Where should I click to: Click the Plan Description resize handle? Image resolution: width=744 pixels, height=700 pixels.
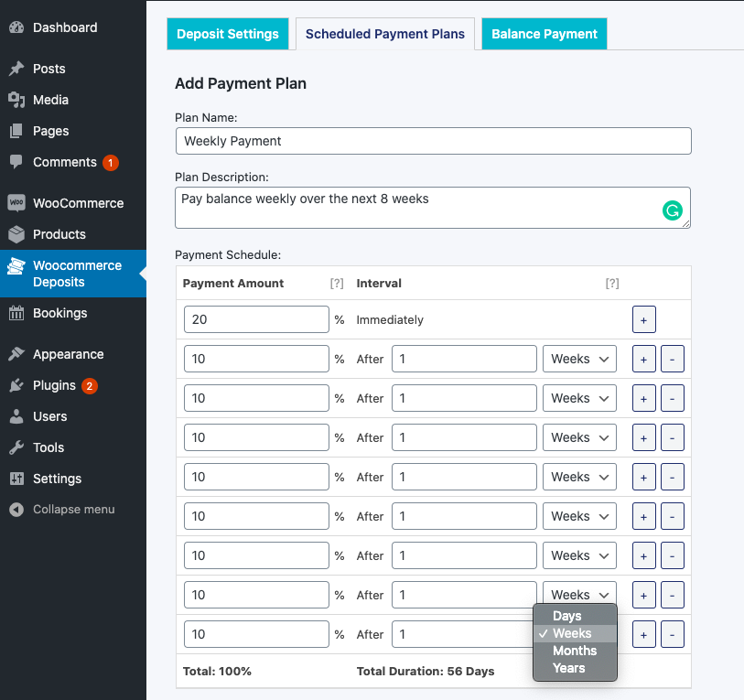coord(685,223)
